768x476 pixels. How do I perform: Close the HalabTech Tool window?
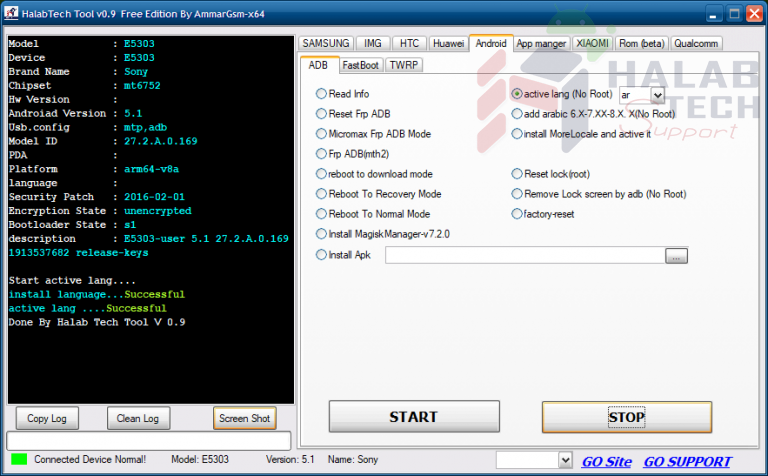click(754, 14)
